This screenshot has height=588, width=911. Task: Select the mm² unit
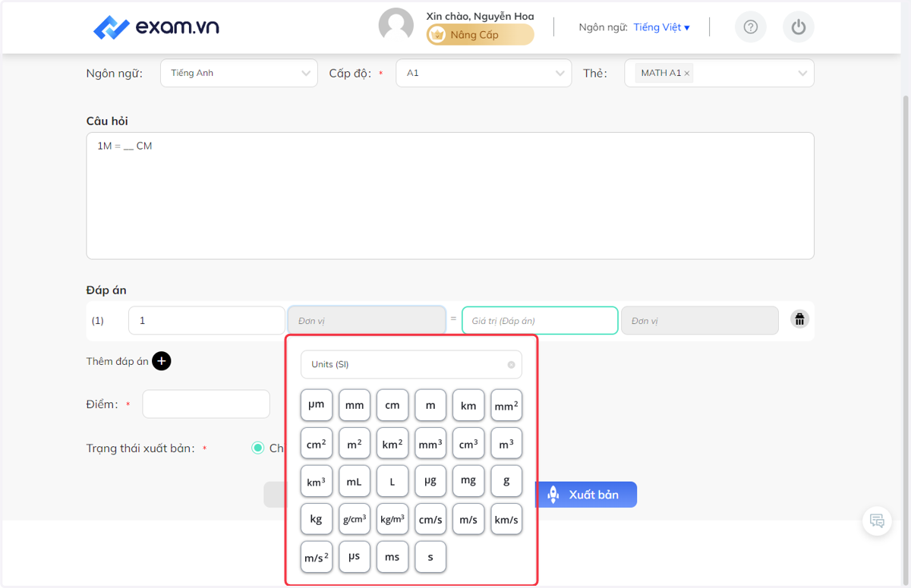pos(506,405)
